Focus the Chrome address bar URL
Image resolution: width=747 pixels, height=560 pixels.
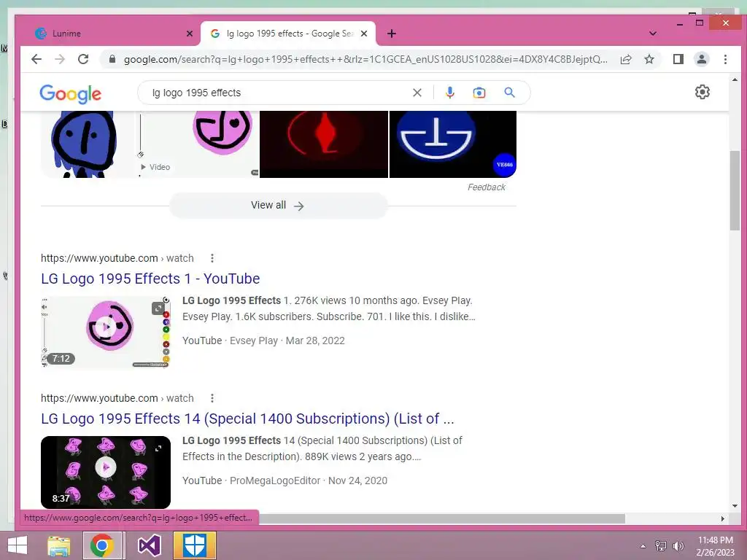365,59
